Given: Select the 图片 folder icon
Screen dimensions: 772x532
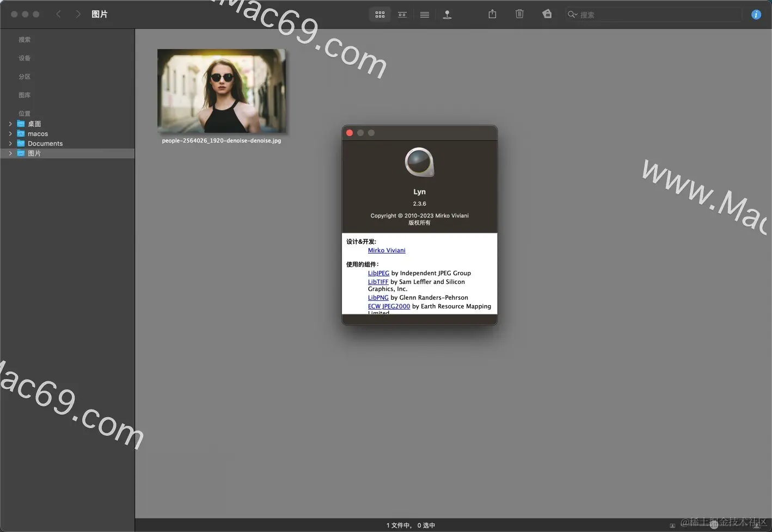Looking at the screenshot, I should pos(21,153).
